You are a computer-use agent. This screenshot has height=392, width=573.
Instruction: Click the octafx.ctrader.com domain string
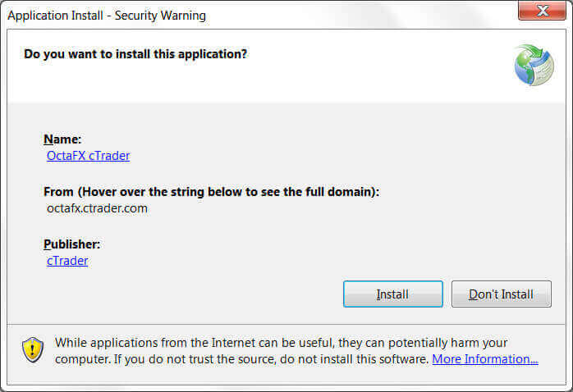pyautogui.click(x=97, y=208)
